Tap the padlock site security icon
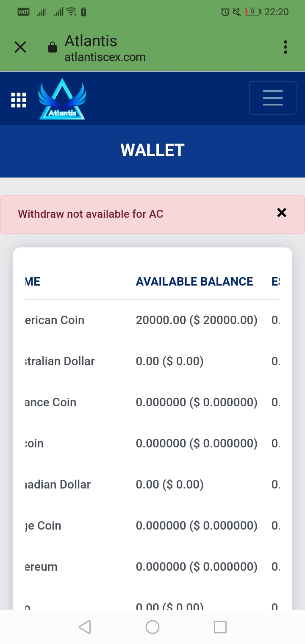The image size is (305, 644). 53,47
